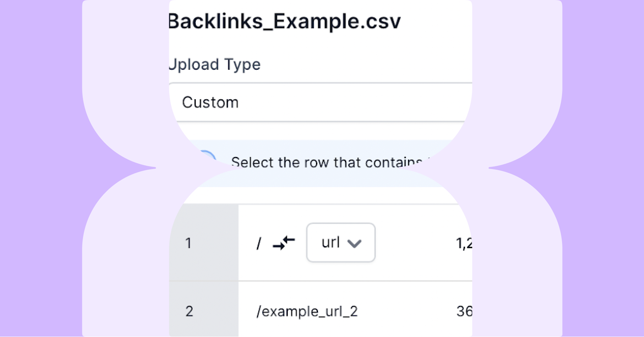
Task: Click the '/' value in row 1
Action: point(259,244)
